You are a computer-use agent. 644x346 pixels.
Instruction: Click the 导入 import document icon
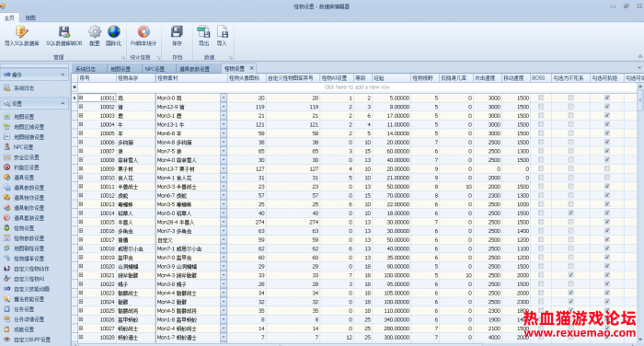pyautogui.click(x=222, y=32)
